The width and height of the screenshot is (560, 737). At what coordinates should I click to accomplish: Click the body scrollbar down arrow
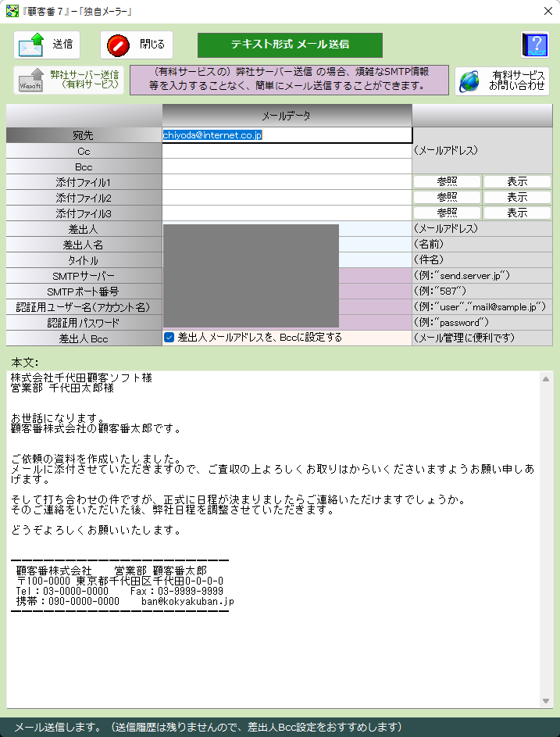pyautogui.click(x=546, y=701)
